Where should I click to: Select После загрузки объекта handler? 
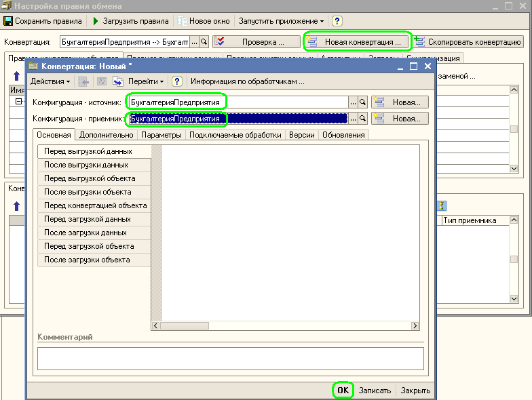point(94,260)
